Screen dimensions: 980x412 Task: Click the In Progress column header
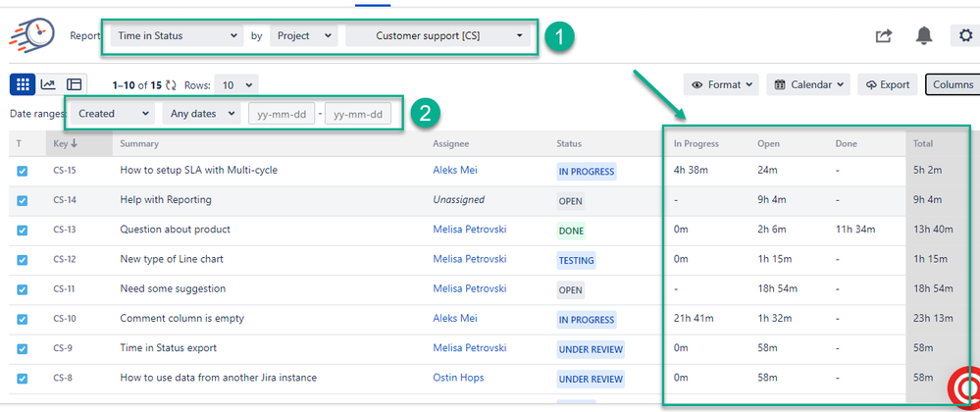point(696,144)
